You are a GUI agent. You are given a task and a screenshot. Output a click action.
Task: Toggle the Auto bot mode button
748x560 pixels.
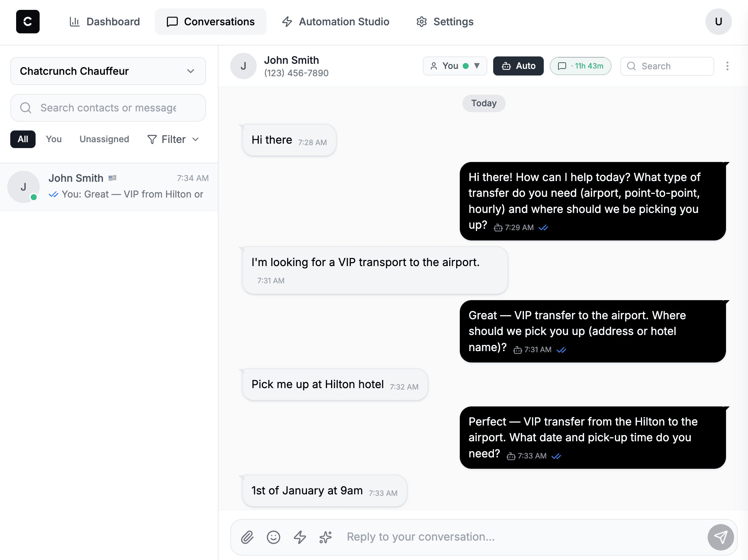[x=518, y=66]
